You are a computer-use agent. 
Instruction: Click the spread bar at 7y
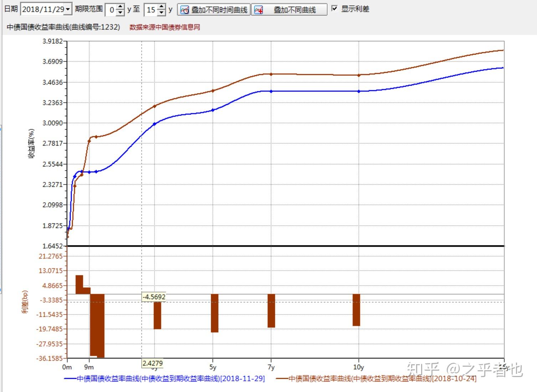[271, 311]
